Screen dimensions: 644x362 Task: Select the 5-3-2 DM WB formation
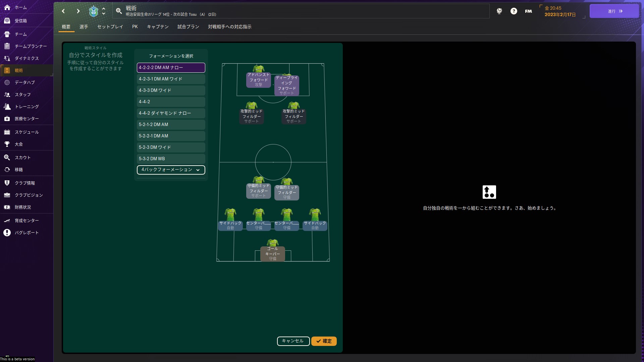171,159
